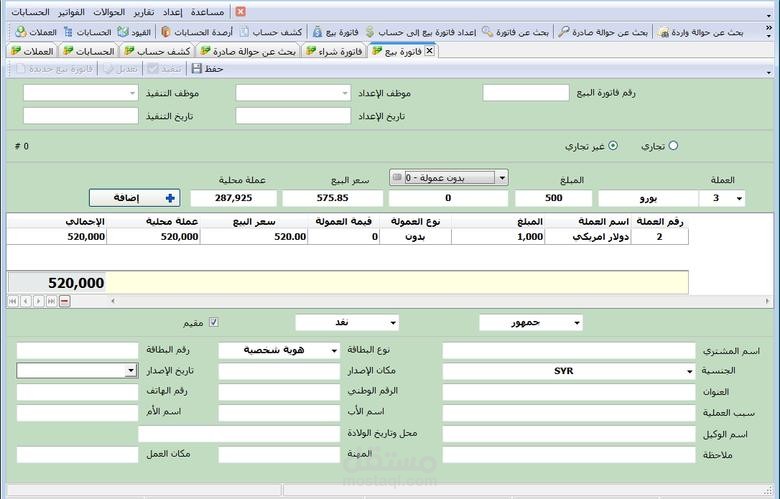Open الجنسية SYR dropdown
Image resolution: width=780 pixels, height=499 pixels.
tap(689, 371)
